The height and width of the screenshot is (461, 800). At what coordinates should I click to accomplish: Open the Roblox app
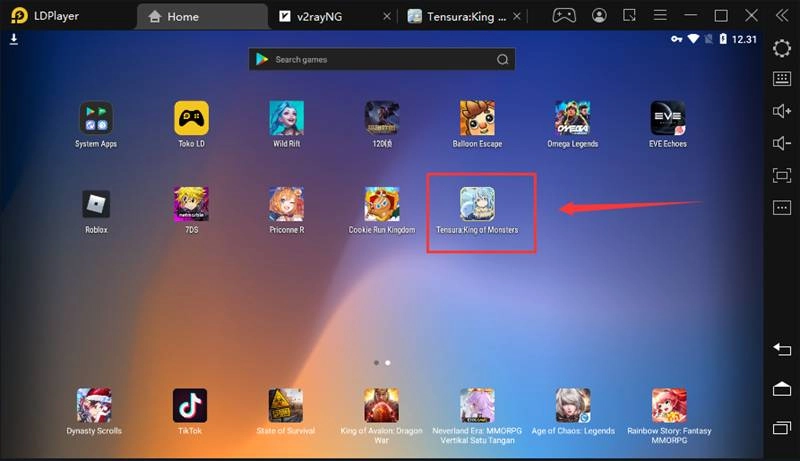tap(96, 204)
